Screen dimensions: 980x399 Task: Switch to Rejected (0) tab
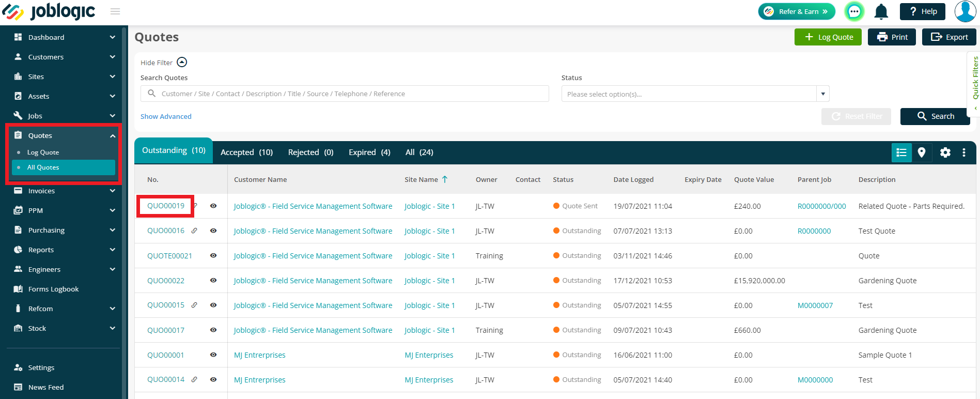point(310,152)
